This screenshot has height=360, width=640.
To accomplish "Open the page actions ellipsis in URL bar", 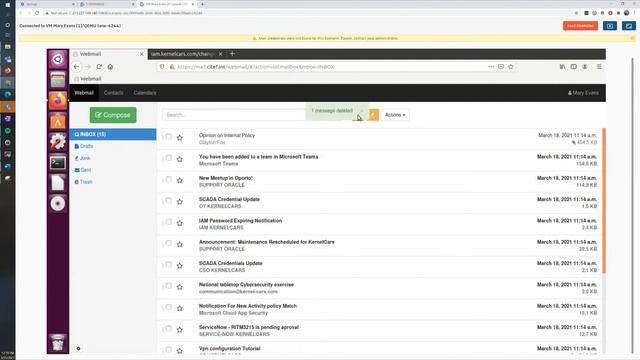I will point(491,67).
